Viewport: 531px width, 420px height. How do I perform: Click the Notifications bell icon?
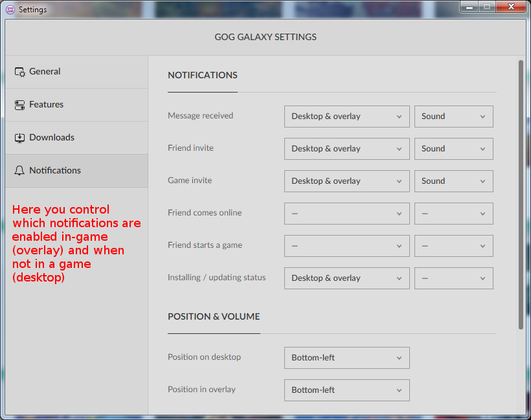click(19, 171)
